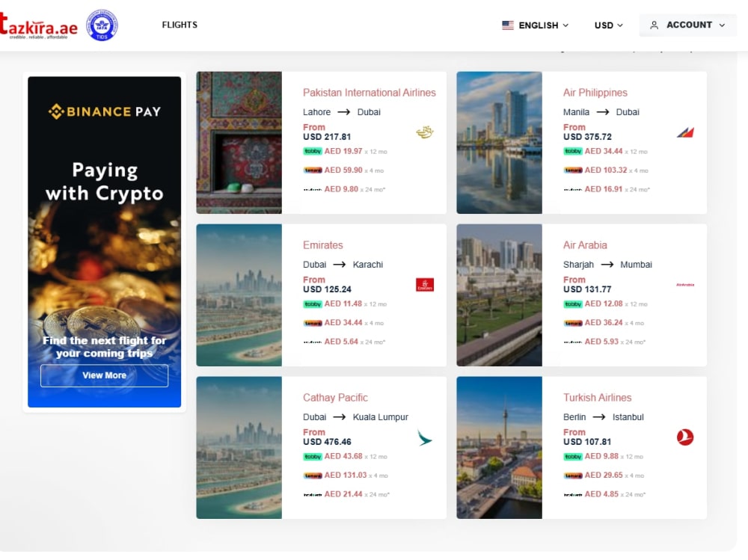Click the tamara icon beside AED 36.24
The width and height of the screenshot is (748, 560).
coord(573,323)
